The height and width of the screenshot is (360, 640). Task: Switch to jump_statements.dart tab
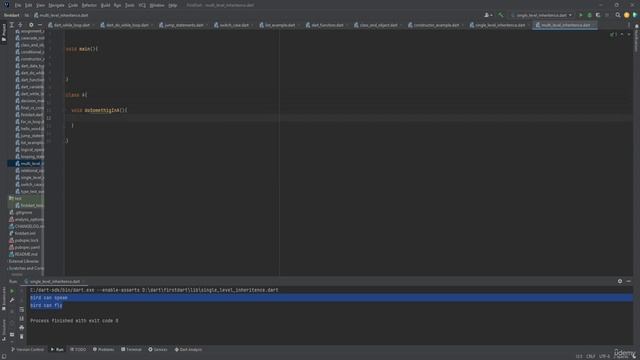(183, 25)
